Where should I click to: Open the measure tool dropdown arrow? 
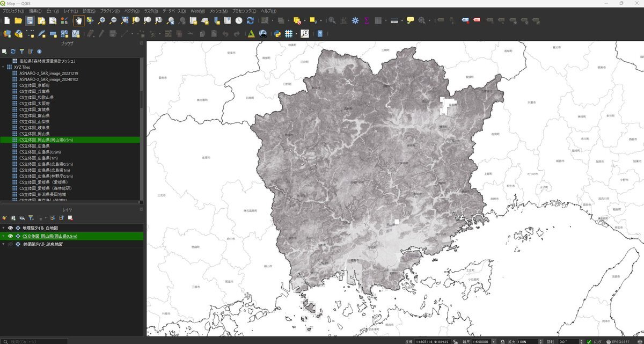(401, 21)
